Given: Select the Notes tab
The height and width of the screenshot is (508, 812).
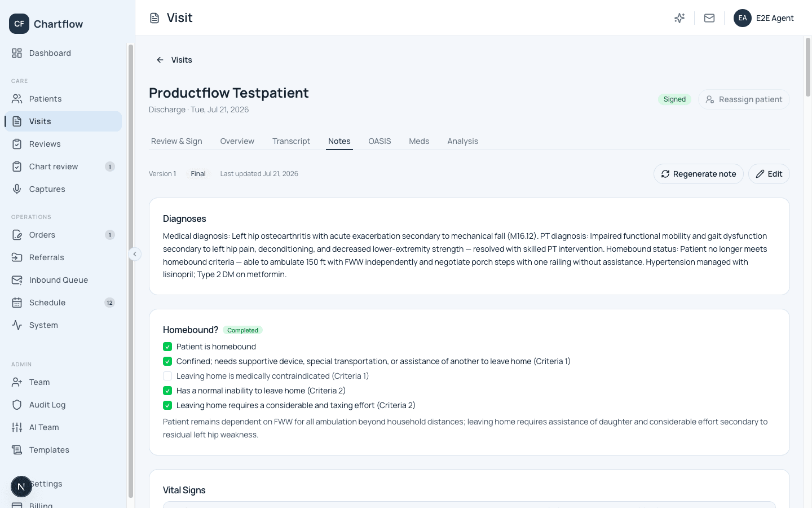Looking at the screenshot, I should tap(339, 141).
